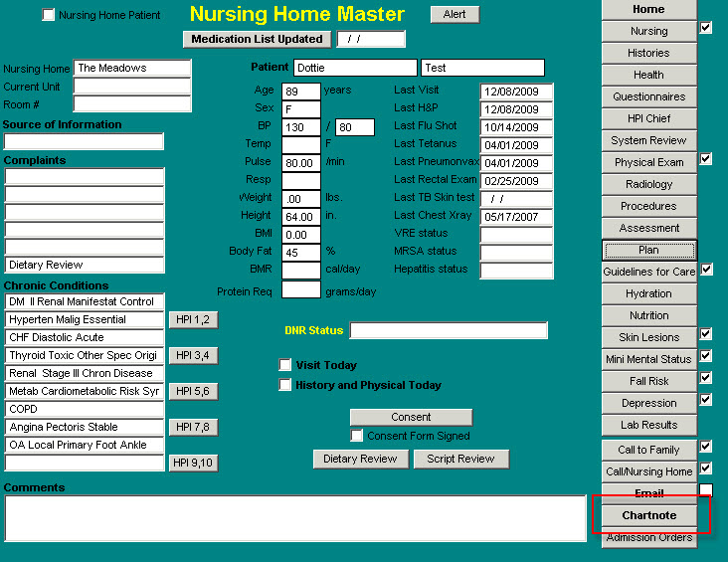Mark Consent Form Signed checkbox
This screenshot has height=562, width=728.
click(x=357, y=436)
